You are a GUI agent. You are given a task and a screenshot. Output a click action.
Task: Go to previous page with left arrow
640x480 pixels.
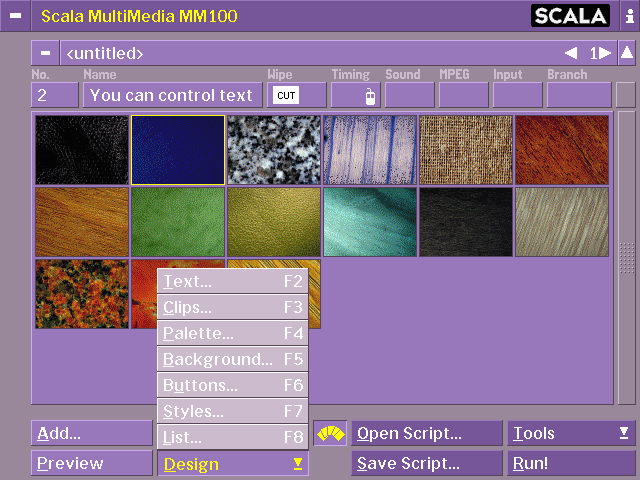[x=570, y=53]
